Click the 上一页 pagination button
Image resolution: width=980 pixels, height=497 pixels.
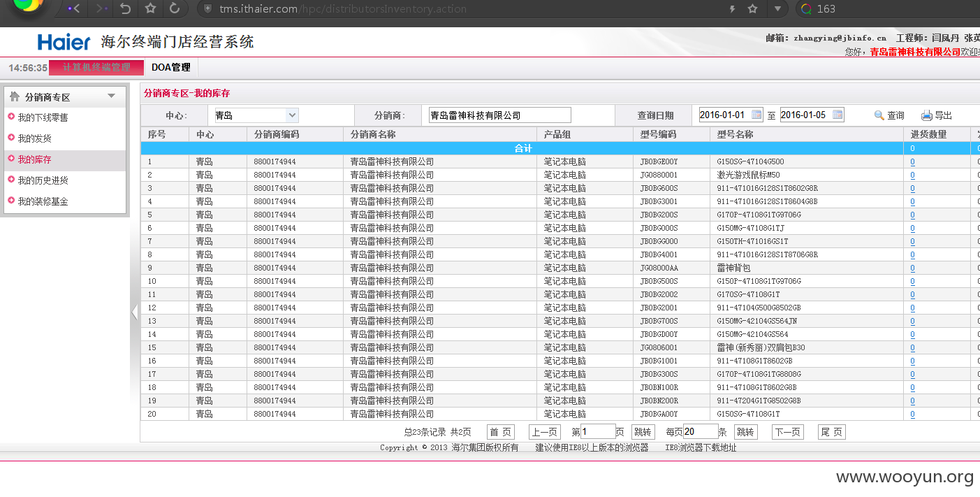(x=544, y=432)
